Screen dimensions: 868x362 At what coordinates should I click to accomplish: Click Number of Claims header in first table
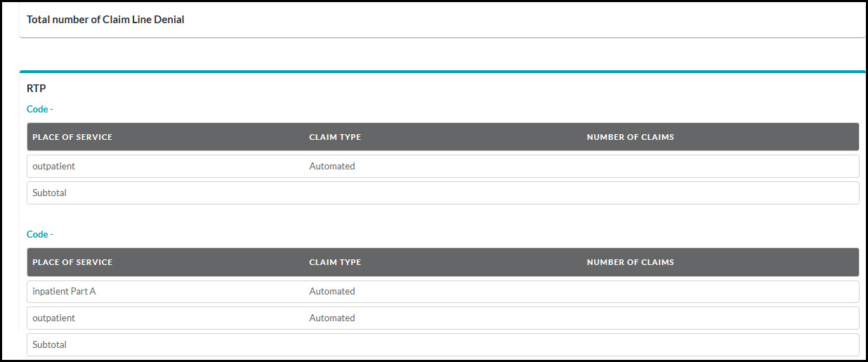click(630, 137)
